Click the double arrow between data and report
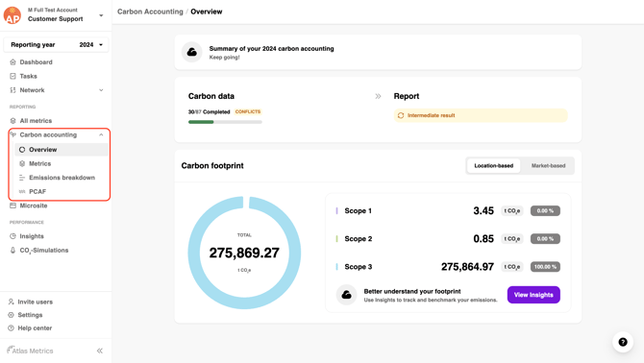This screenshot has height=363, width=644. (x=378, y=96)
